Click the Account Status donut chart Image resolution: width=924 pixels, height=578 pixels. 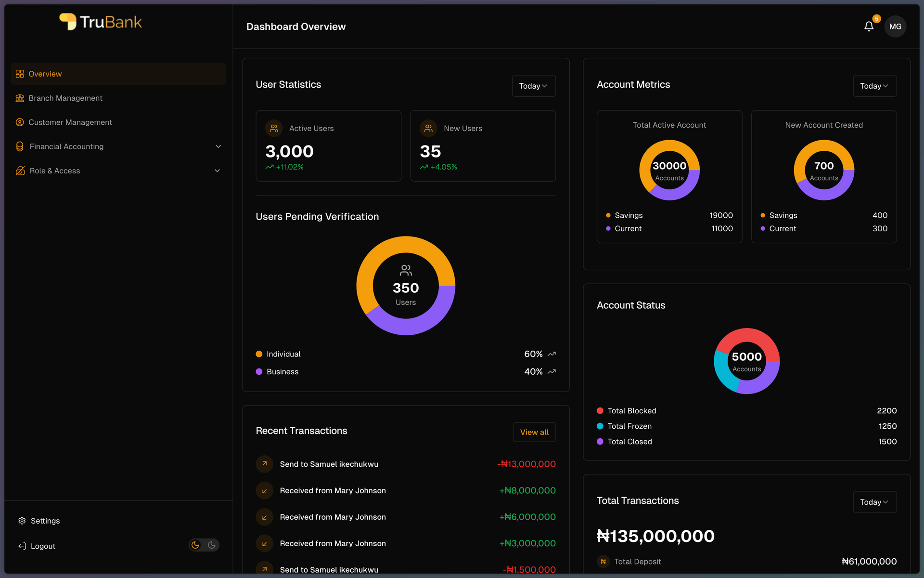[746, 361]
